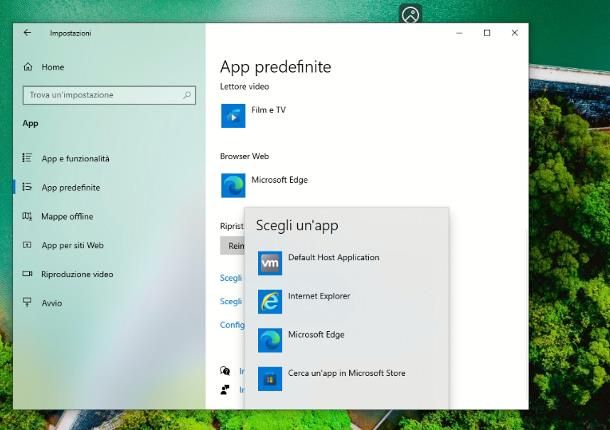Open the Config link
Image resolution: width=610 pixels, height=430 pixels.
pos(232,325)
